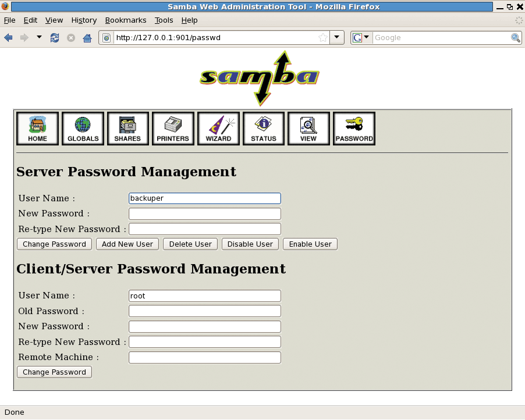Click Change Password under Client/Server section
The height and width of the screenshot is (420, 525).
[x=54, y=372]
